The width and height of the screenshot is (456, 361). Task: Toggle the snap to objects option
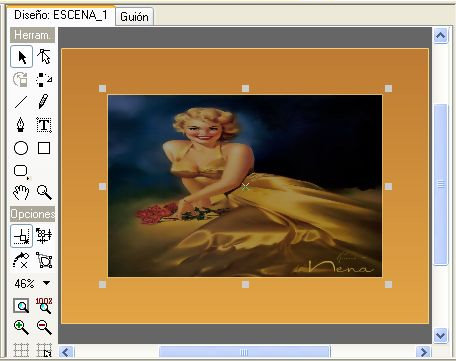click(44, 235)
